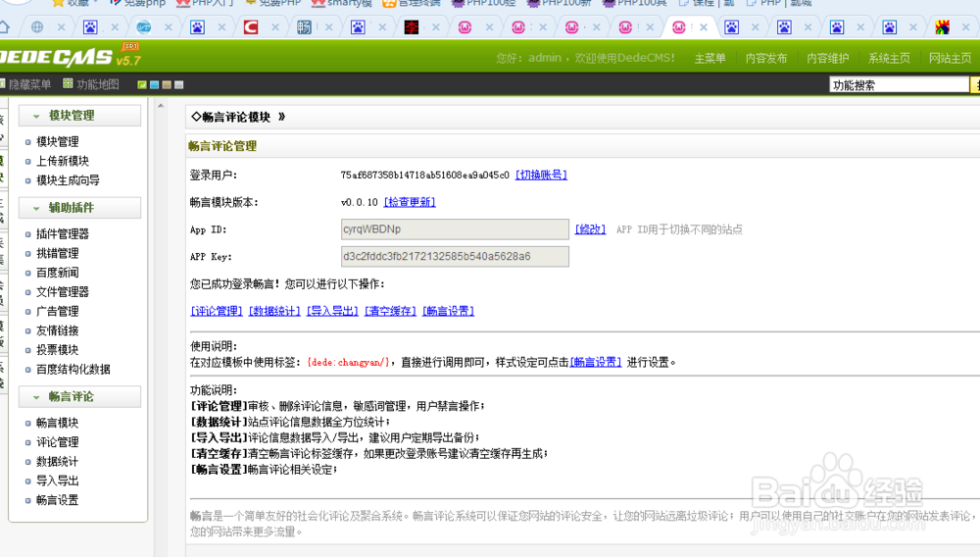
Task: Choose the grey theme color swatch
Action: [x=178, y=84]
